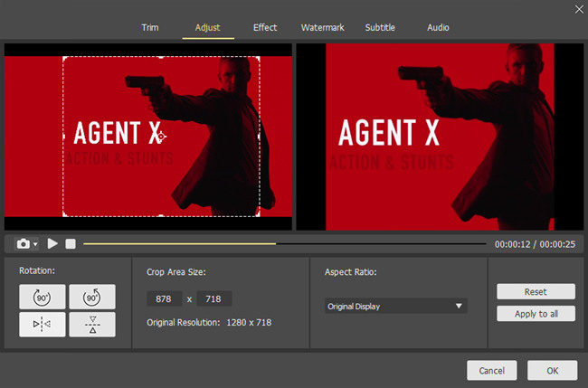The image size is (588, 388).
Task: Go to the Watermark tab
Action: 322,28
